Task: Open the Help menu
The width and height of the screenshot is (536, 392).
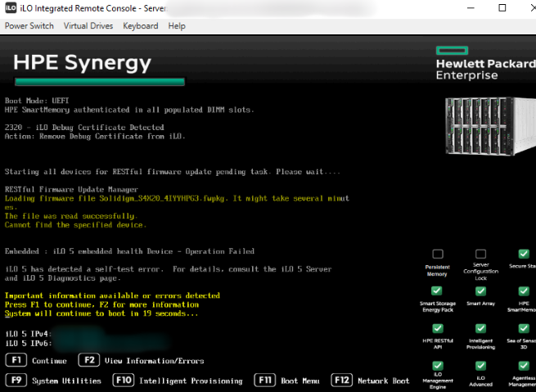Action: [x=177, y=26]
